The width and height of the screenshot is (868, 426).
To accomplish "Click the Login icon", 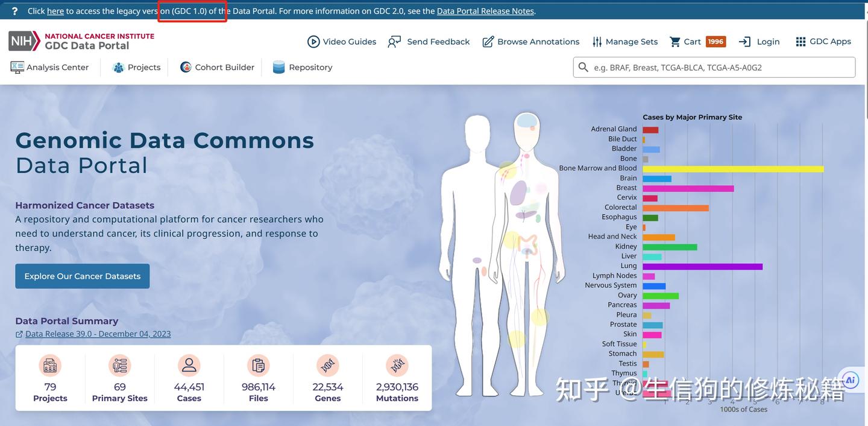I will coord(743,42).
